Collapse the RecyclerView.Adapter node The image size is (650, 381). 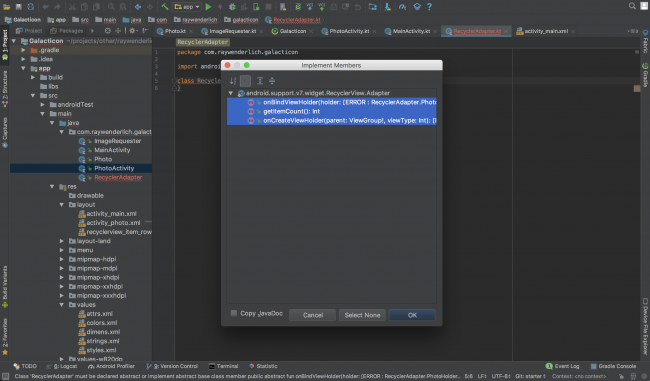[x=231, y=93]
